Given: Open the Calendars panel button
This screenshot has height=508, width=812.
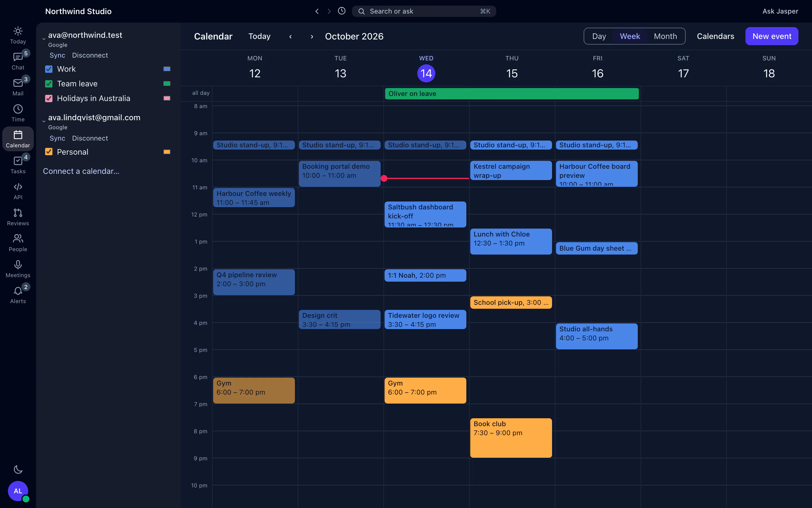Looking at the screenshot, I should [715, 36].
